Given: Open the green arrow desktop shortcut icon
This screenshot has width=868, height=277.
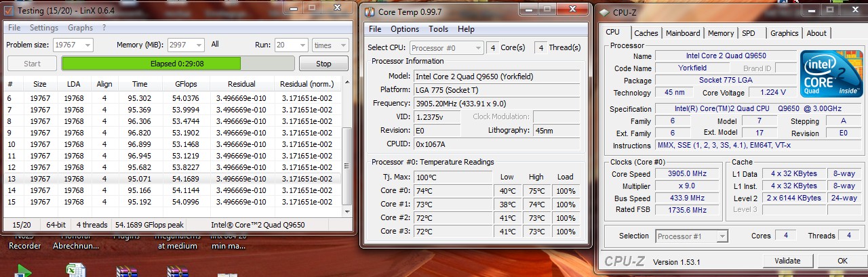Looking at the screenshot, I should 24,272.
